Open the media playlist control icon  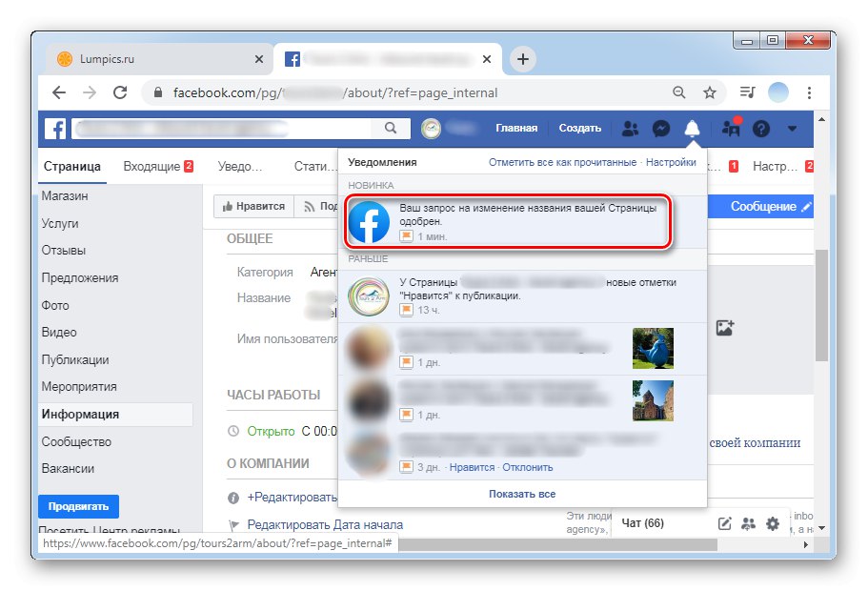click(x=747, y=92)
